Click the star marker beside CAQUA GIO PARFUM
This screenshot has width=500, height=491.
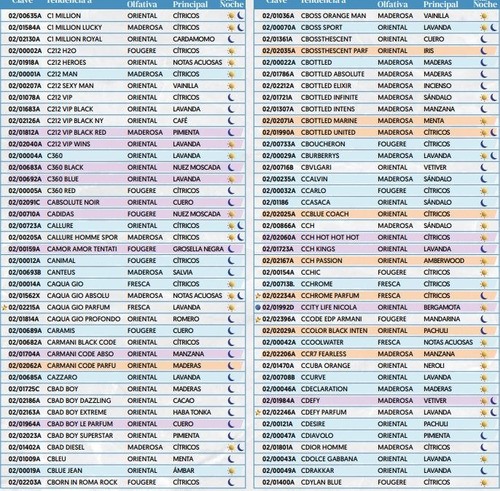(x=5, y=307)
